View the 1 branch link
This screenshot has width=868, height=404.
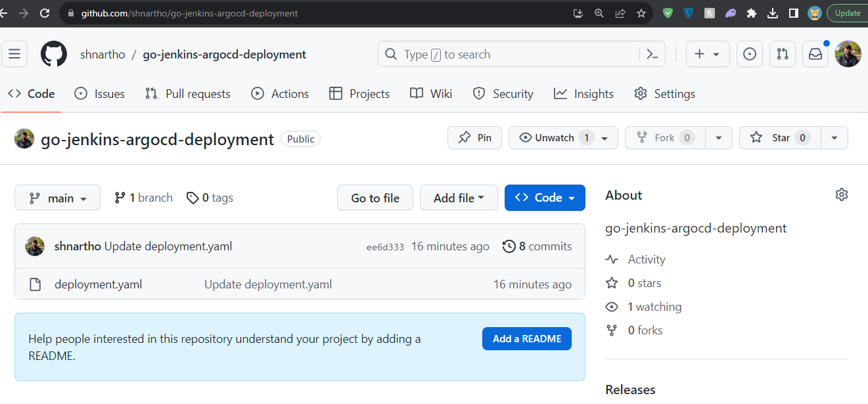pyautogui.click(x=143, y=198)
